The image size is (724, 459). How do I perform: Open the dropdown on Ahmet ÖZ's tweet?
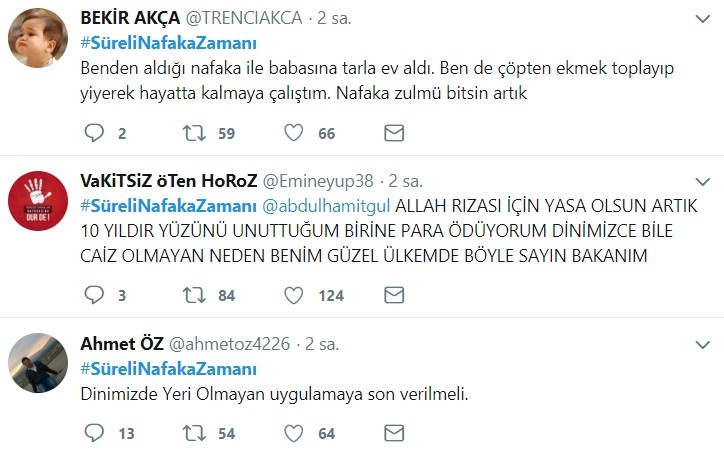[700, 343]
